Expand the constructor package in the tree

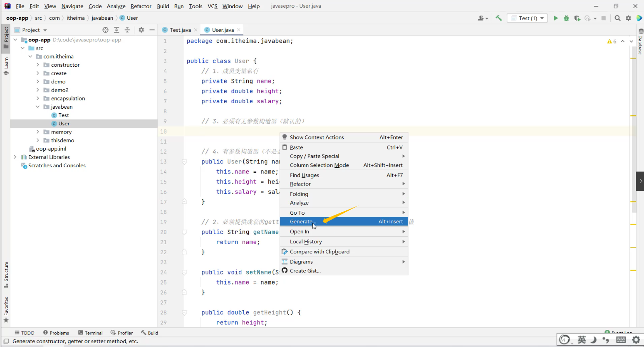pos(38,65)
